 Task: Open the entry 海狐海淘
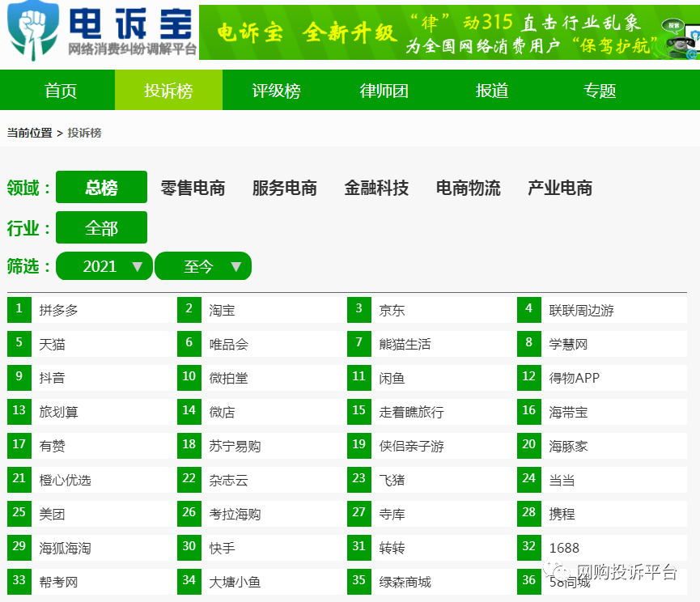coord(66,548)
